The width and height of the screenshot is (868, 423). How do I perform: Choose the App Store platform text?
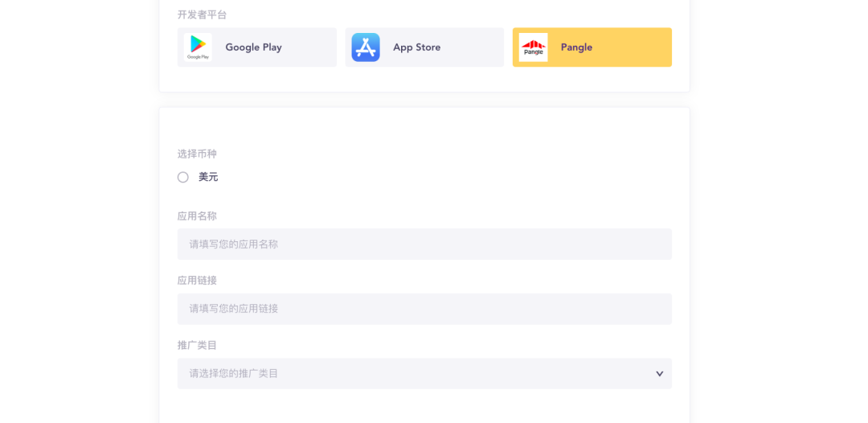pos(416,47)
